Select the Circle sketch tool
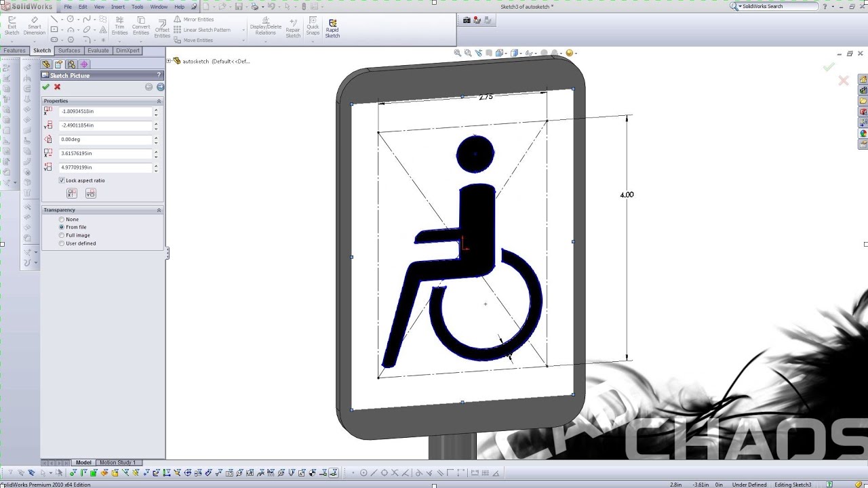868x488 pixels. pyautogui.click(x=71, y=20)
